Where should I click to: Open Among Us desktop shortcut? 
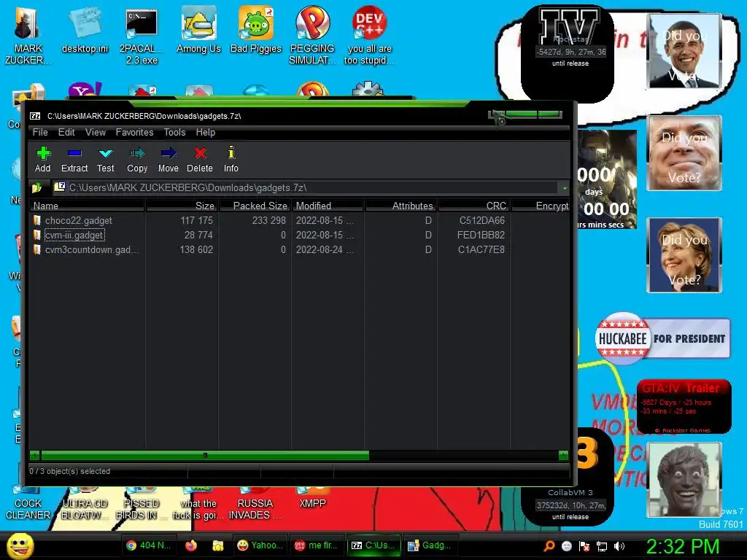pos(198,31)
